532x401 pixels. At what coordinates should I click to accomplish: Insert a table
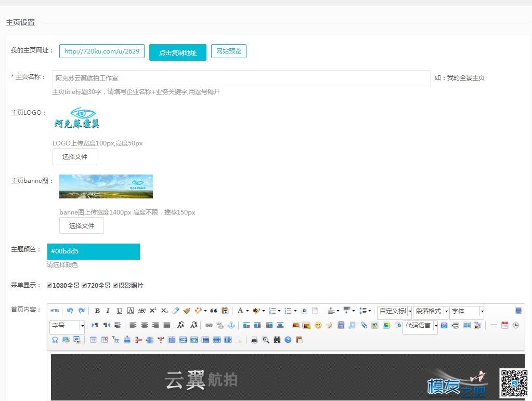pyautogui.click(x=93, y=340)
